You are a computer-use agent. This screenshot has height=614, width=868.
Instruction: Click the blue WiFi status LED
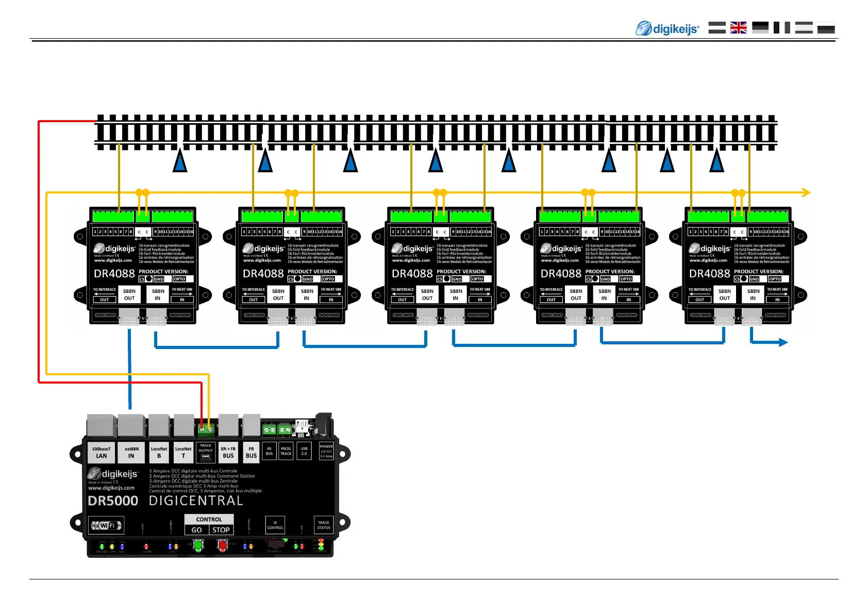tap(122, 546)
